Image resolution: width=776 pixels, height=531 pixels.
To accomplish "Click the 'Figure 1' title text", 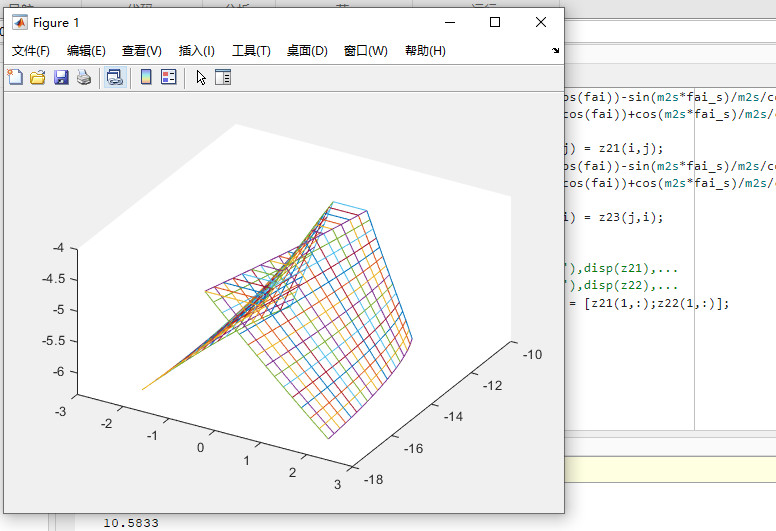I will pos(55,23).
